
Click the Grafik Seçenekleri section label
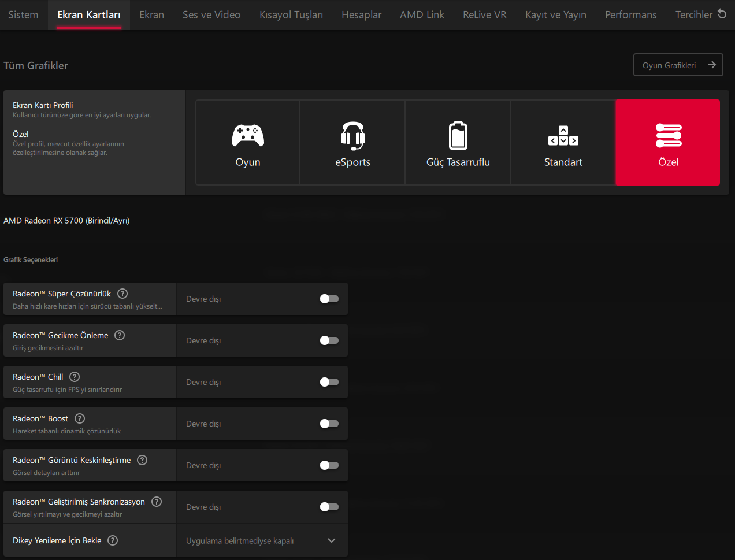pyautogui.click(x=31, y=259)
